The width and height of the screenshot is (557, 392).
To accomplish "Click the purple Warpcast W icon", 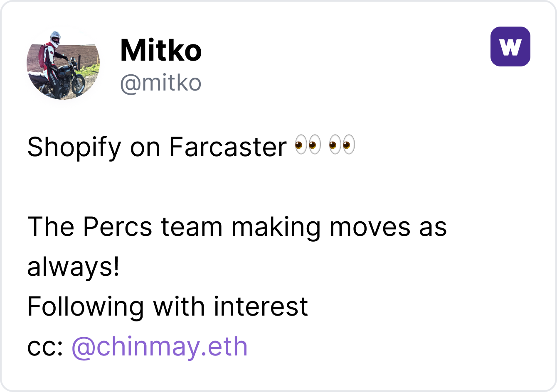I will [510, 47].
